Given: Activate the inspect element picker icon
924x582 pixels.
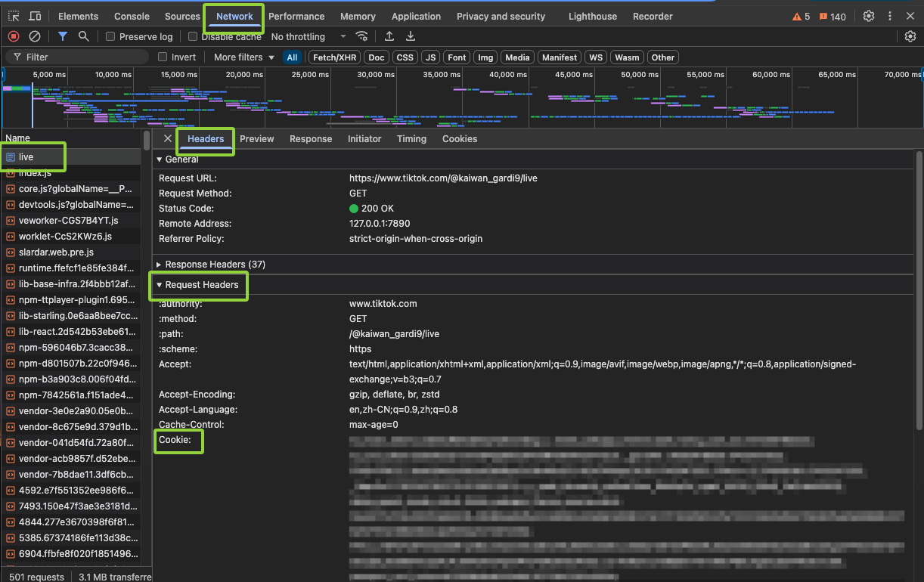Looking at the screenshot, I should pos(14,16).
